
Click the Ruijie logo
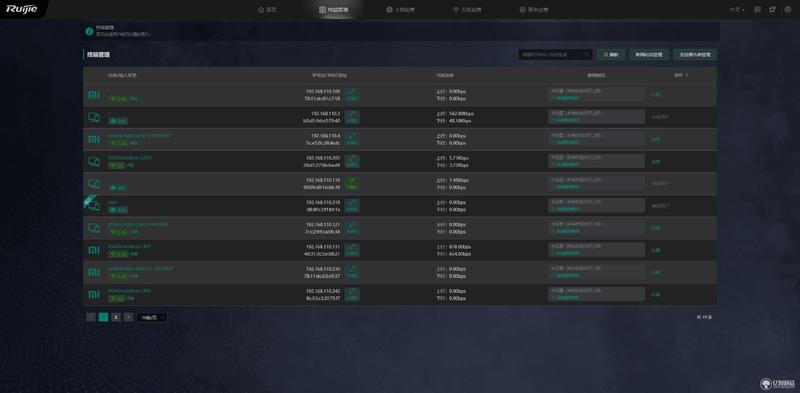[21, 9]
